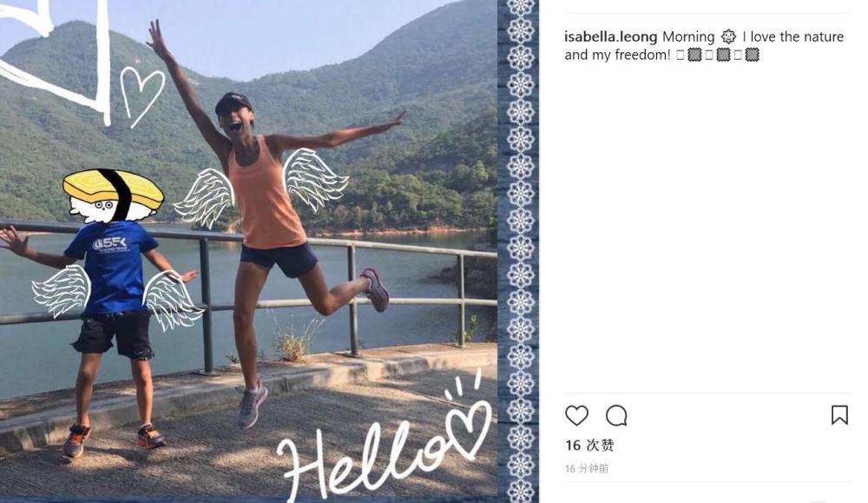Click the caption text 'I love the nature'

[x=792, y=37]
